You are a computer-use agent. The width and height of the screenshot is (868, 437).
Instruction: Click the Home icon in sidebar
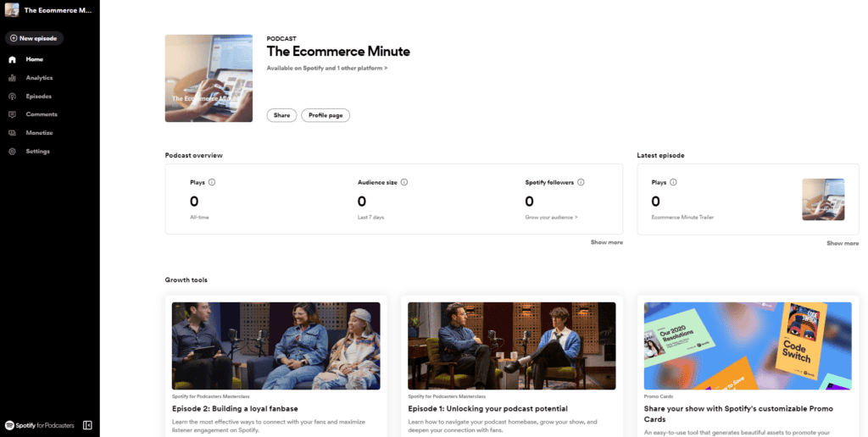point(12,59)
